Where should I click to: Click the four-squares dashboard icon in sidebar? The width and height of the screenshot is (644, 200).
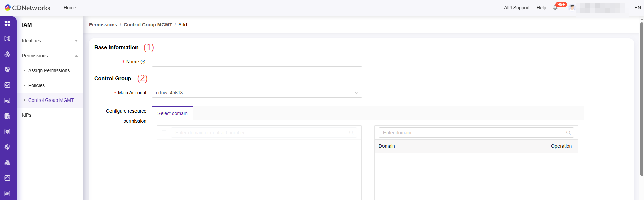click(7, 23)
